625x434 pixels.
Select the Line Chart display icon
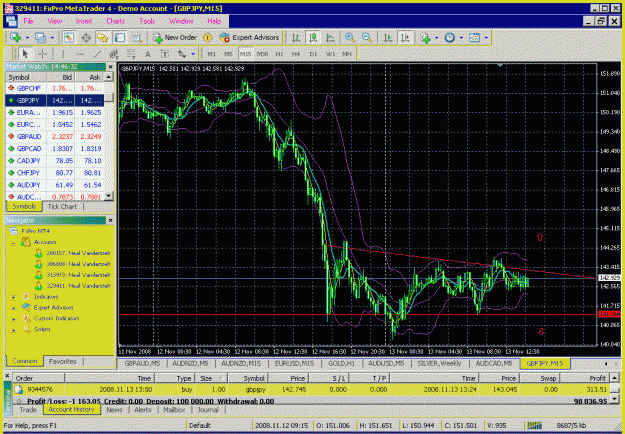(330, 37)
